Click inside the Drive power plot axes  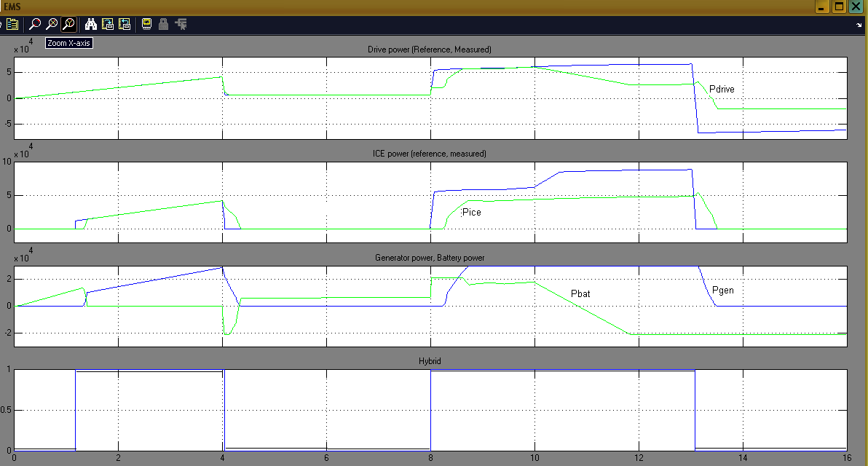pos(430,98)
